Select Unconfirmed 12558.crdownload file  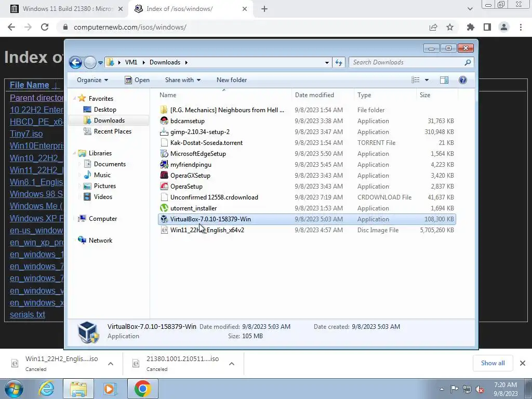point(214,197)
